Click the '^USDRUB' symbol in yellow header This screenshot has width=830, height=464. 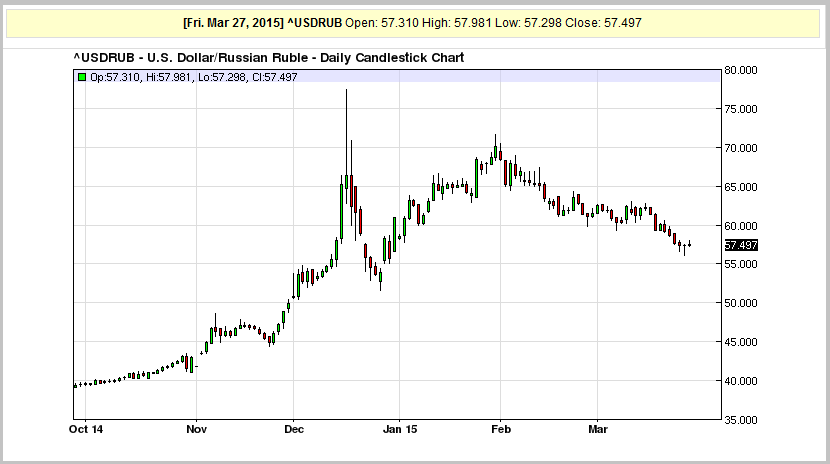(x=314, y=23)
